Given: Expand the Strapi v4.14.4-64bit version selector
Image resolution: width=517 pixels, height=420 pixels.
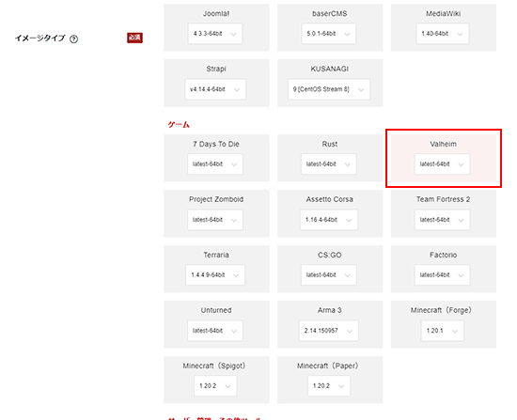Looking at the screenshot, I should [215, 89].
